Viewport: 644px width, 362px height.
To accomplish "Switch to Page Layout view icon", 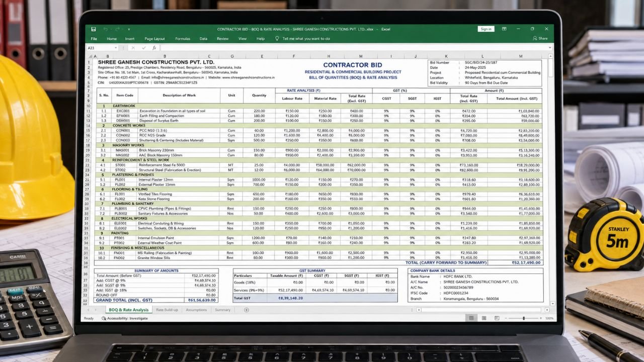I will (485, 318).
